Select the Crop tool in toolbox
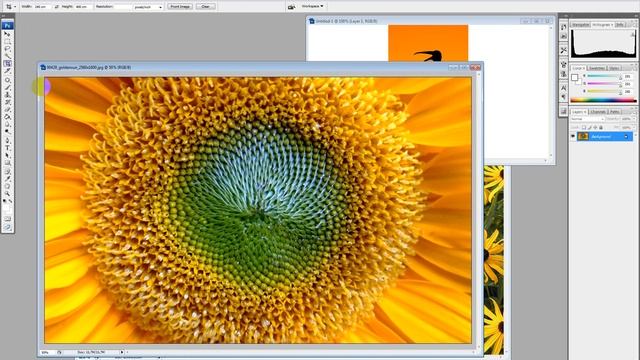640x360 pixels. pyautogui.click(x=7, y=64)
